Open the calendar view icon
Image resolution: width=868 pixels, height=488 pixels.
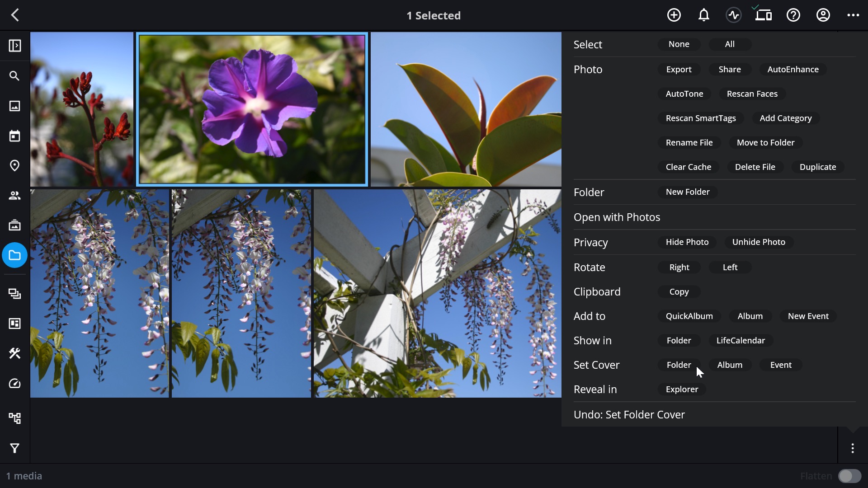[x=14, y=136]
